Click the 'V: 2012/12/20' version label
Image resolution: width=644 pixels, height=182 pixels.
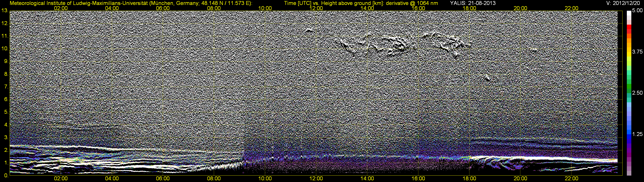tap(624, 3)
